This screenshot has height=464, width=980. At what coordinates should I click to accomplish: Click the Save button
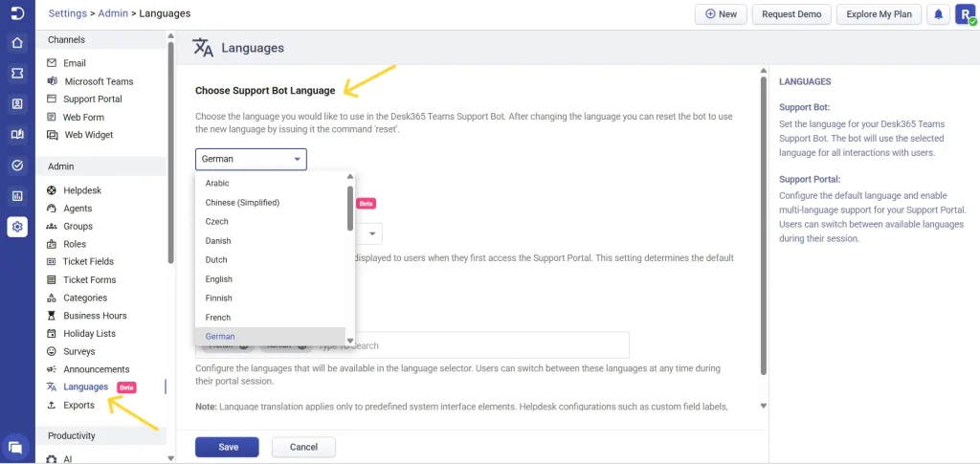(227, 447)
